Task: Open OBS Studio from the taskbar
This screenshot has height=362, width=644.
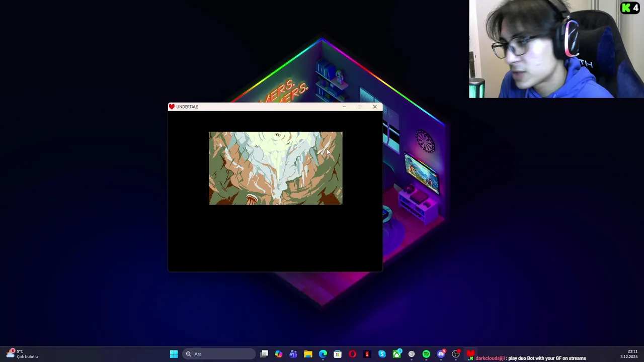Action: pos(456,354)
